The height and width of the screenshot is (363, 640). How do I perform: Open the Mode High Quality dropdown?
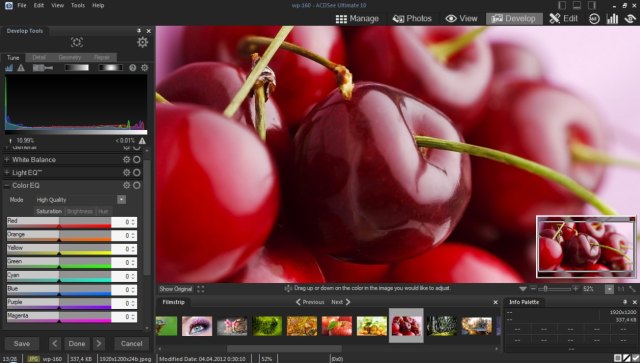[80, 200]
